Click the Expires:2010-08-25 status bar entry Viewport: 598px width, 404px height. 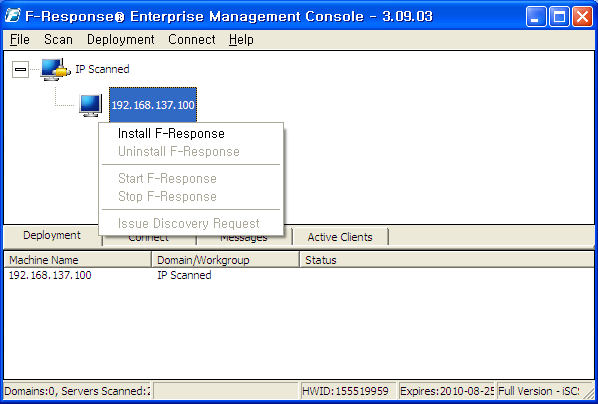coord(447,391)
